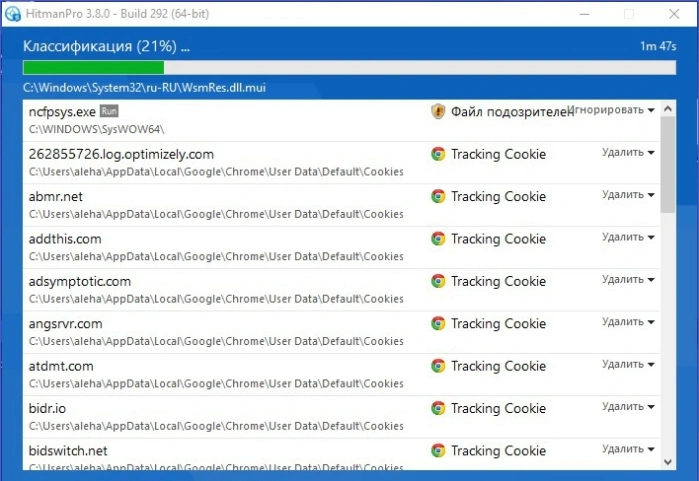
Task: Click the results list scrollbar thumb
Action: click(667, 164)
